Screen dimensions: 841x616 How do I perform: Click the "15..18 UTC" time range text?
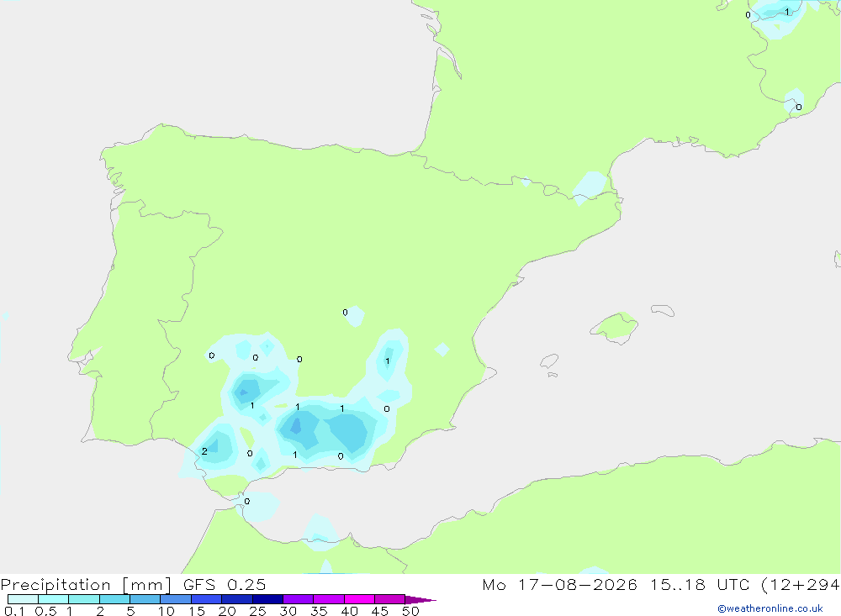[701, 584]
